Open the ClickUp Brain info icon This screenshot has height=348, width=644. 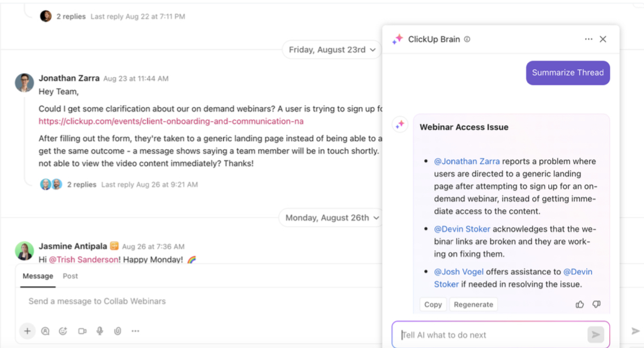(467, 39)
